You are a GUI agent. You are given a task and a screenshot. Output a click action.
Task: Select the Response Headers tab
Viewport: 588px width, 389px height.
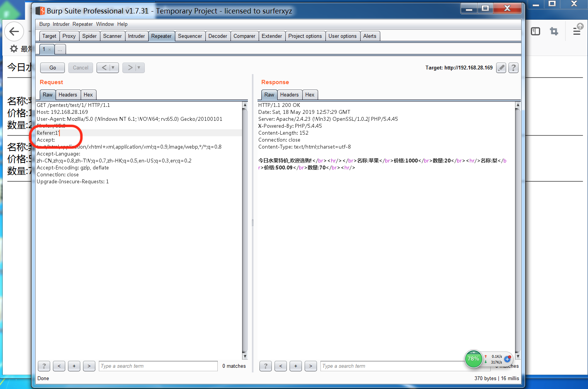click(x=290, y=95)
